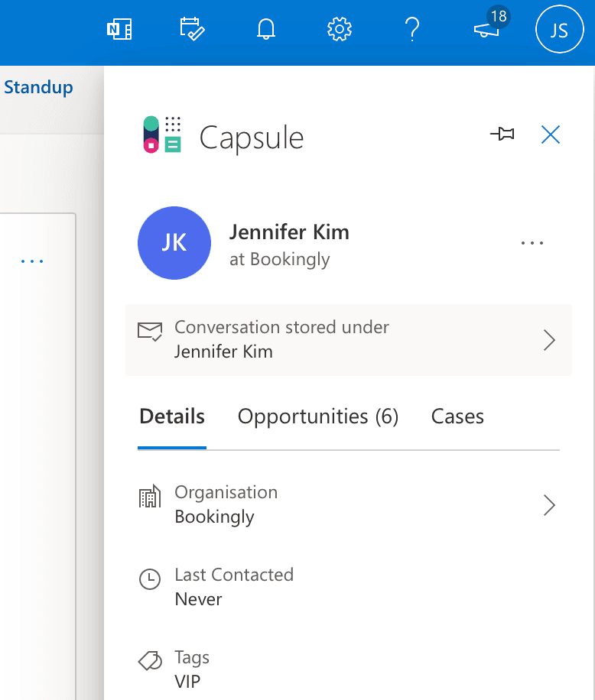The image size is (595, 700).
Task: Open the blue ellipsis menu in the left pane
Action: click(32, 261)
